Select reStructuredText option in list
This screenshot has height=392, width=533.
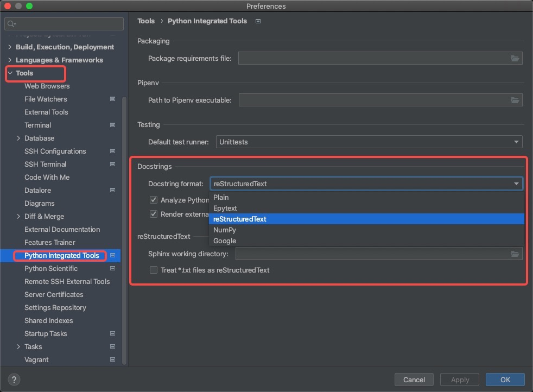366,219
